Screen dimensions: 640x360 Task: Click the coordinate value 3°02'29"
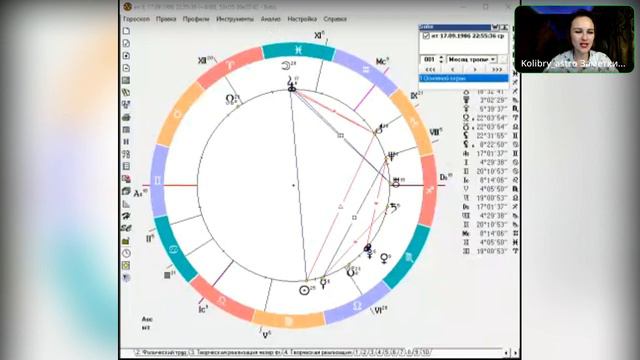point(492,100)
